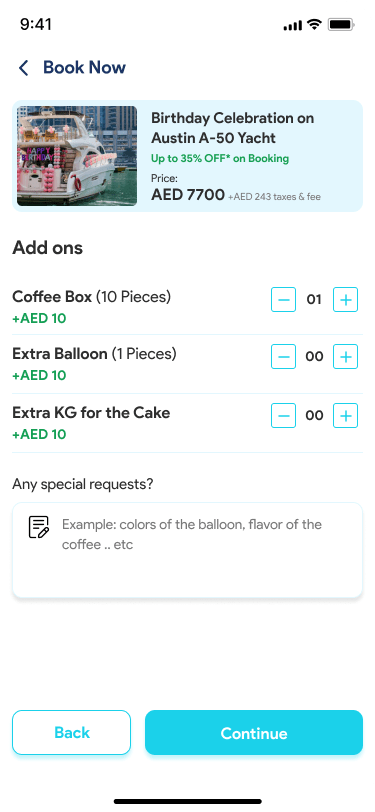This screenshot has height=812, width=375.
Task: Tap Birthday Celebration on Austin A-50 Yacht title
Action: pos(233,128)
